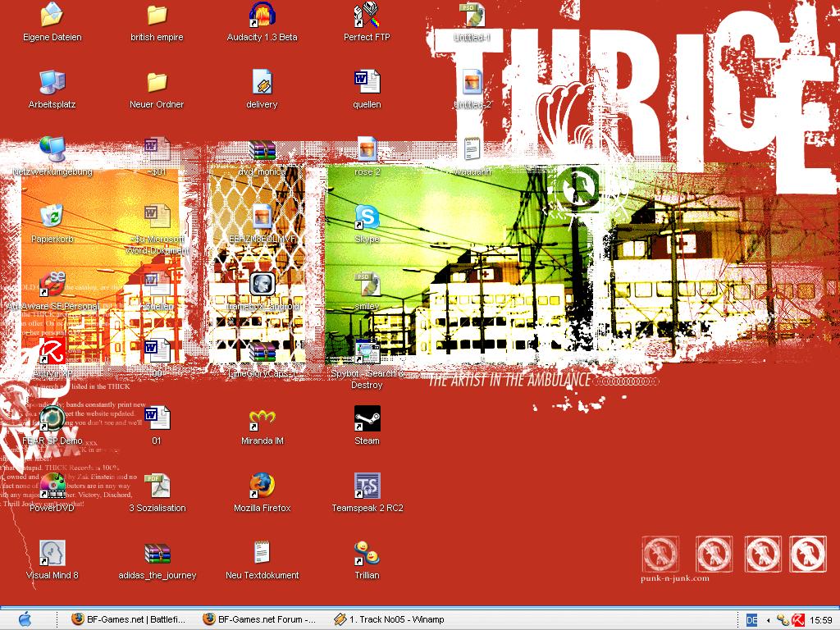Screen dimensions: 840x630
Task: Select the Untitled-1 PSD file
Action: (x=472, y=15)
